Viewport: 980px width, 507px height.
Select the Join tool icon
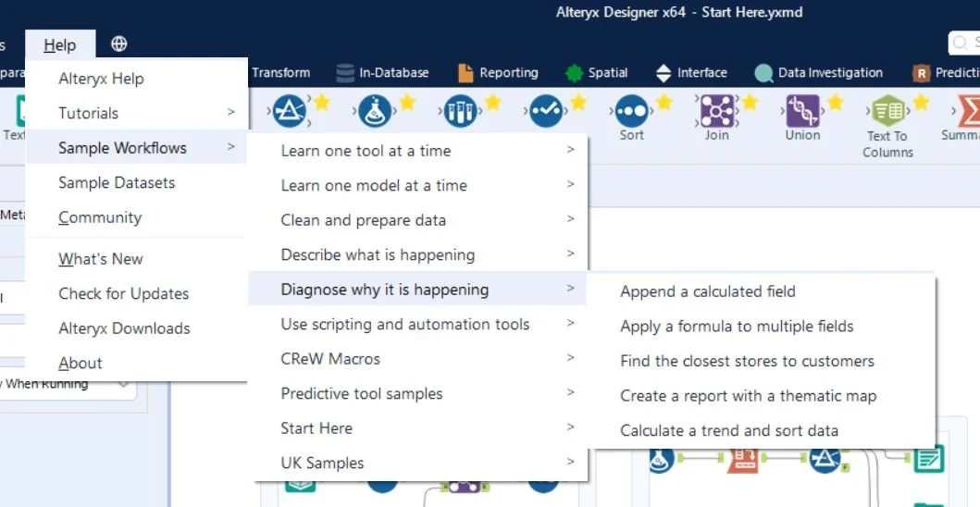pos(717,111)
